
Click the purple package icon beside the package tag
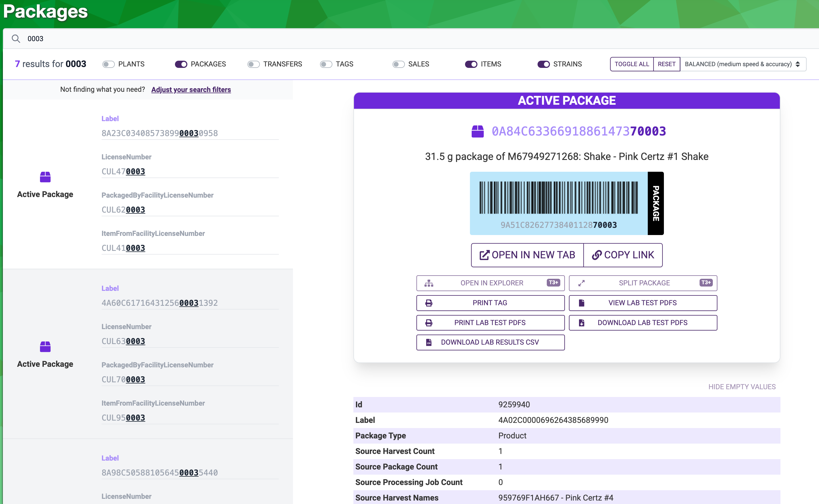(x=477, y=131)
